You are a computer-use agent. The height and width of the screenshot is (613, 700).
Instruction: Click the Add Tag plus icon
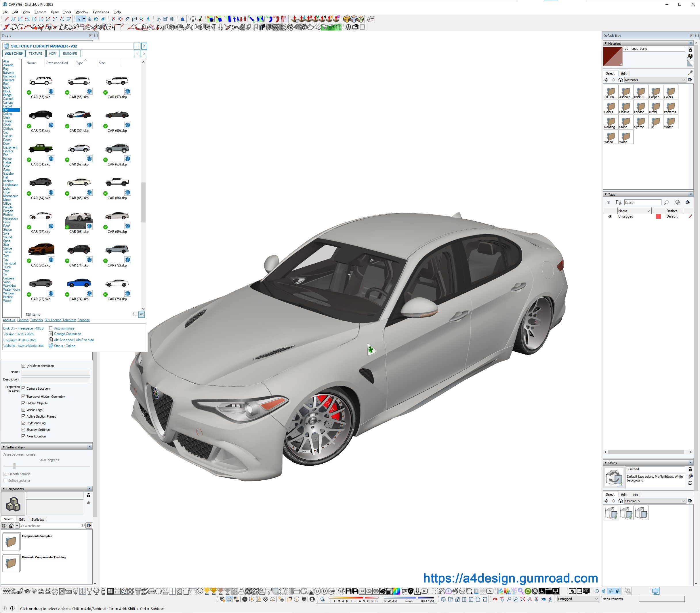point(608,203)
